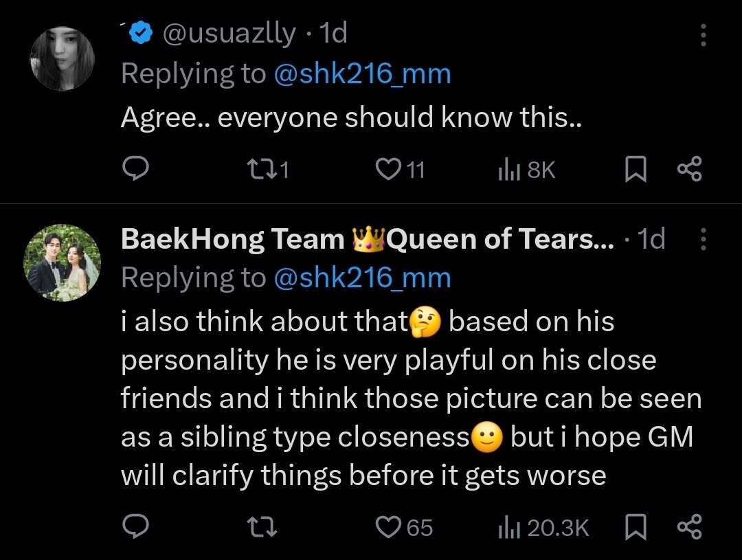Image resolution: width=742 pixels, height=560 pixels.
Task: Click @shk216_mm link in first reply
Action: tap(362, 74)
